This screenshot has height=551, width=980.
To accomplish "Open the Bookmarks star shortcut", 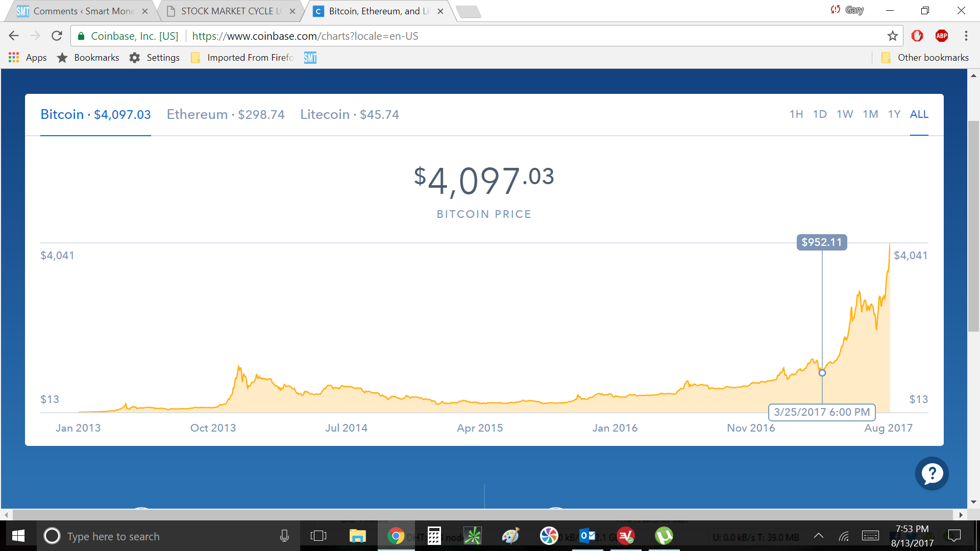I will (x=88, y=58).
